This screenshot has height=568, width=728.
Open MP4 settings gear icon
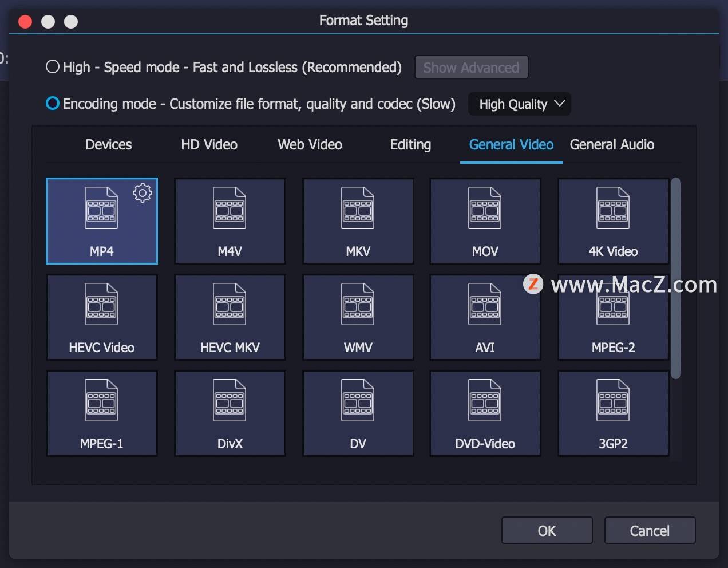[143, 193]
